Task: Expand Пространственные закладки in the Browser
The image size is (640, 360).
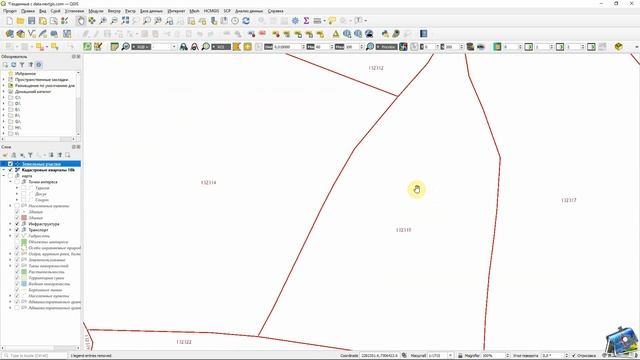Action: point(4,80)
